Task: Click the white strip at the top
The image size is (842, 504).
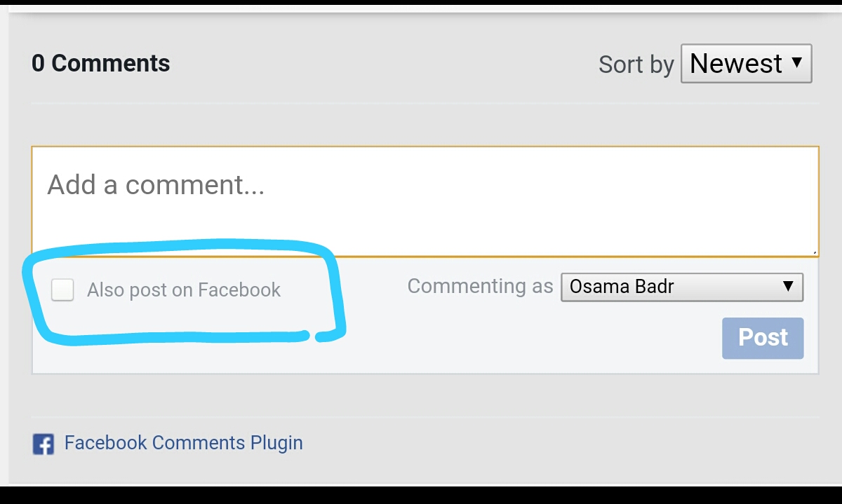Action: (x=421, y=2)
